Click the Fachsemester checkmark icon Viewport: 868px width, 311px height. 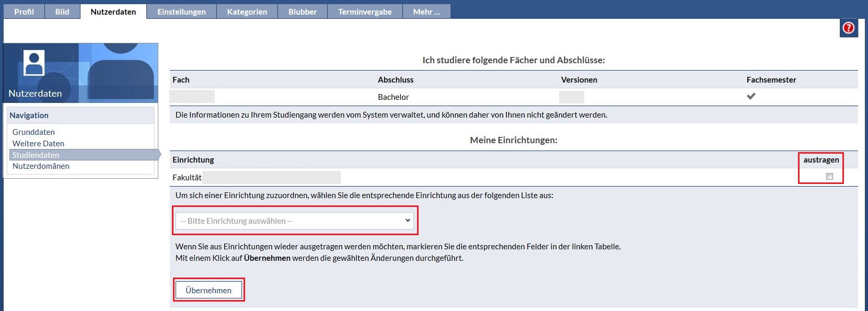(x=751, y=96)
